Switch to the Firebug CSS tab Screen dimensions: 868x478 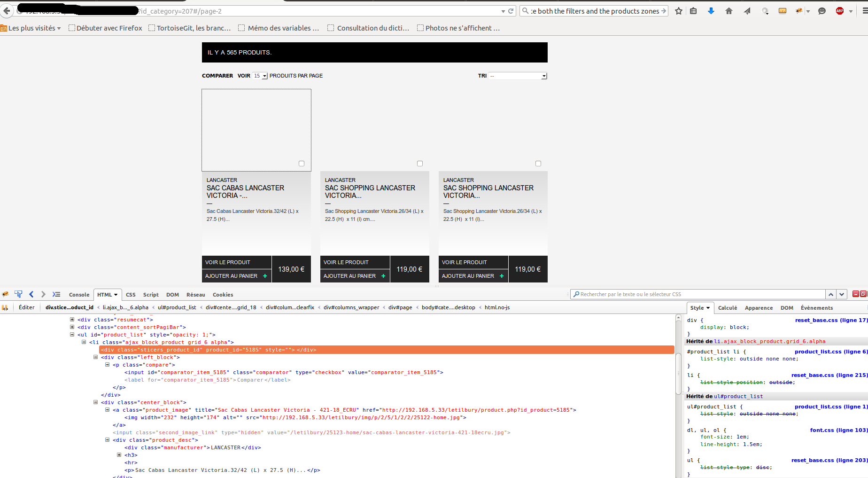point(131,295)
